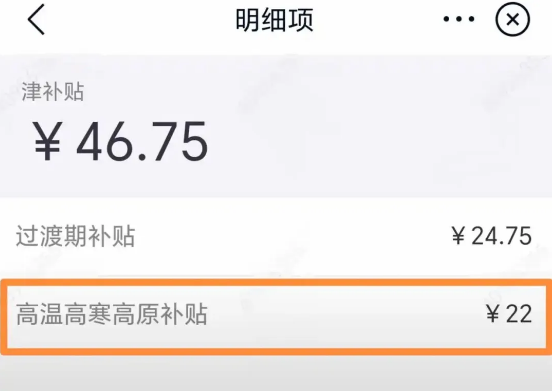Close the page with the circled X
Viewport: 552px width, 392px height.
click(513, 19)
